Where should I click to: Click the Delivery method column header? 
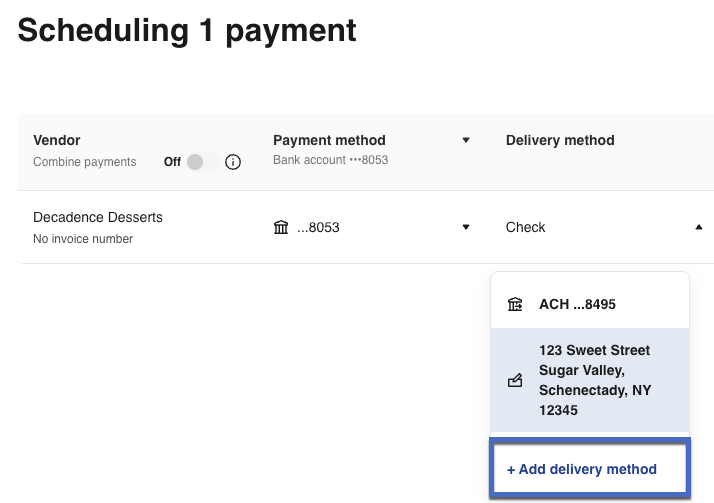click(x=560, y=140)
